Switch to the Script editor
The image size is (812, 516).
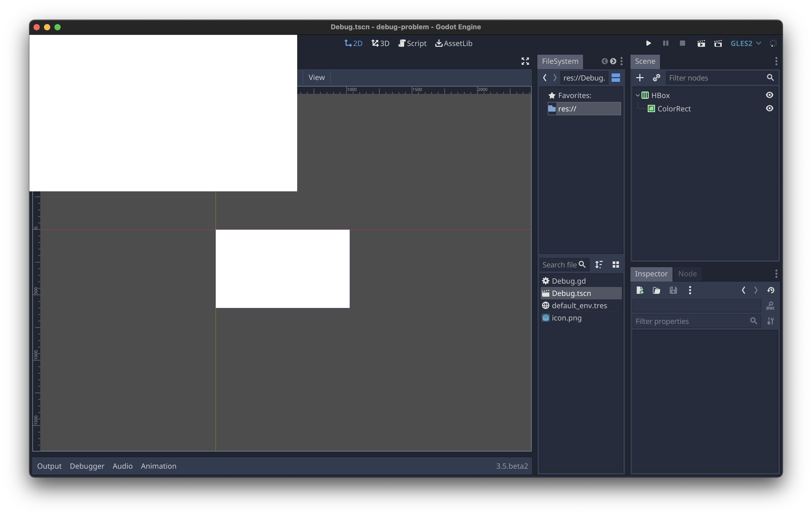(x=412, y=43)
